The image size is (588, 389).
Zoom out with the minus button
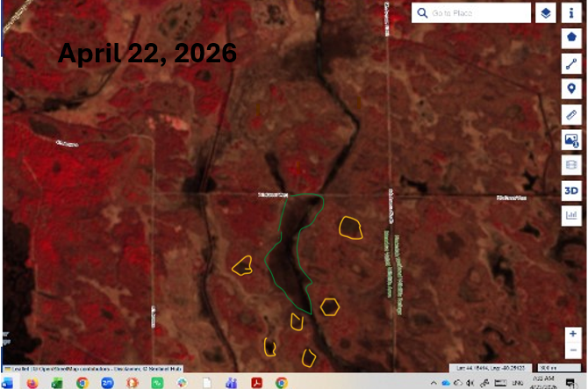click(x=572, y=350)
